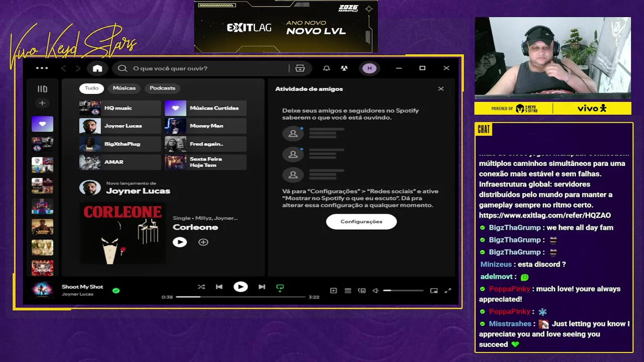Click the 'Configurações' button
Image resolution: width=644 pixels, height=362 pixels.
pos(361,222)
